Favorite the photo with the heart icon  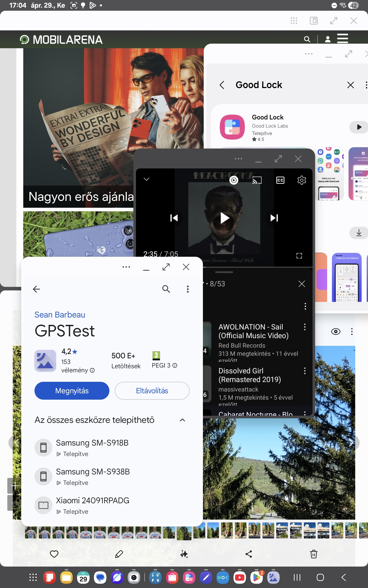54,554
